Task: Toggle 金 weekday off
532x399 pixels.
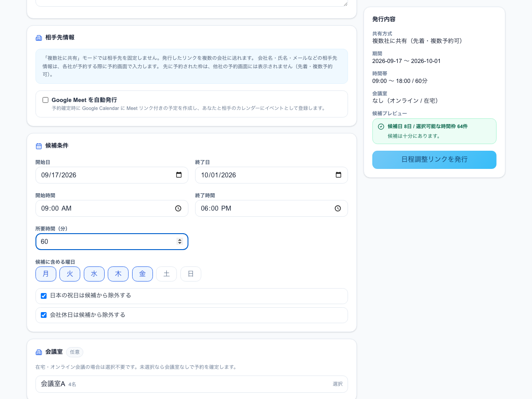Action: coord(142,274)
